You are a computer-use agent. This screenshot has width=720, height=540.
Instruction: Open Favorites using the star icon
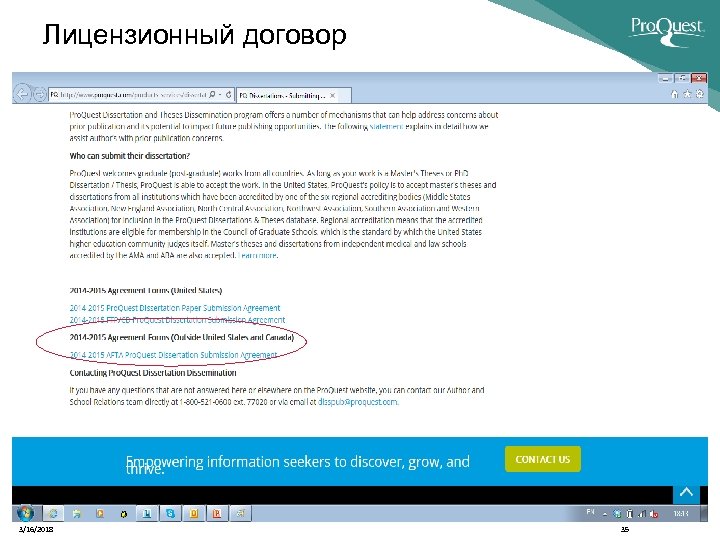(x=687, y=94)
